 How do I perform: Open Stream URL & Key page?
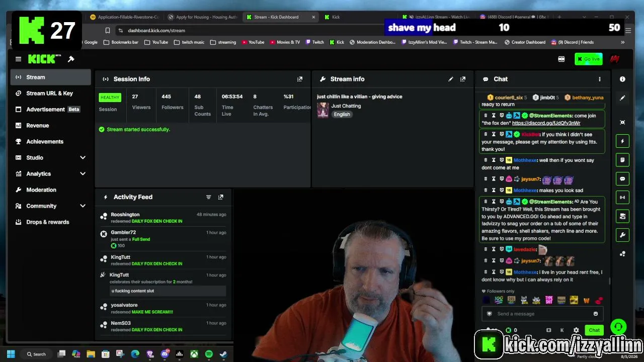(51, 93)
